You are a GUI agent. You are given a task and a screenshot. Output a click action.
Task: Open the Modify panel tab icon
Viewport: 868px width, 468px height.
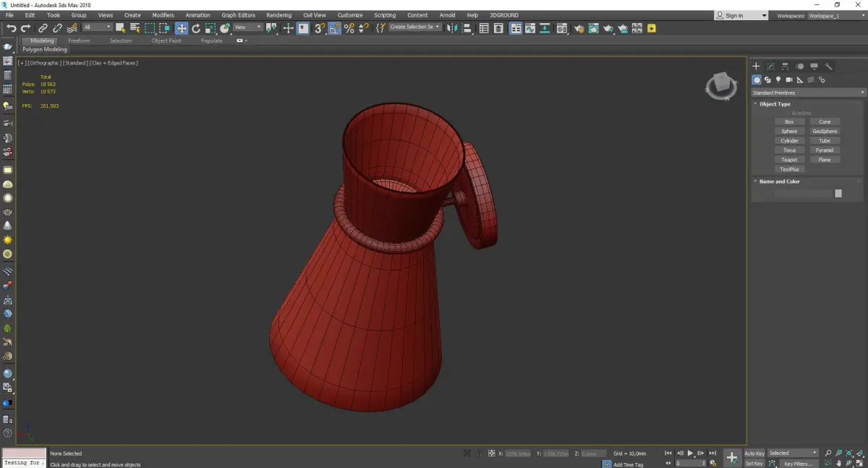click(x=770, y=67)
